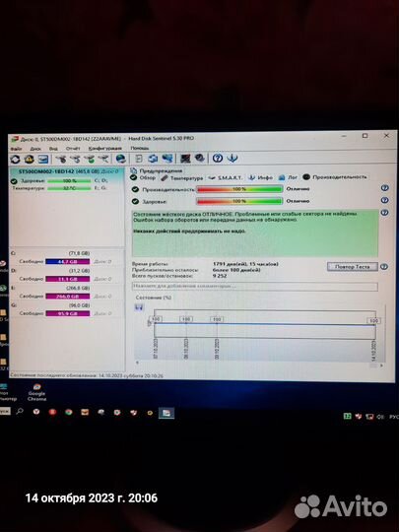Open the S.M.A.R.T. tab
This screenshot has width=399, height=532.
tap(226, 177)
